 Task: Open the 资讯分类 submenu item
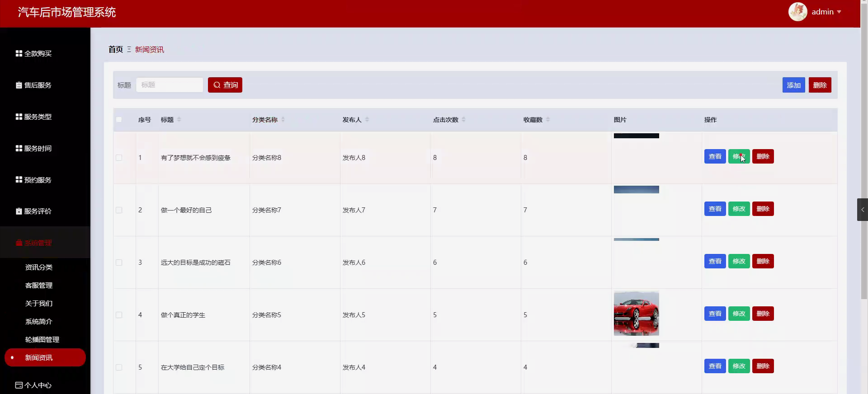[x=39, y=267]
